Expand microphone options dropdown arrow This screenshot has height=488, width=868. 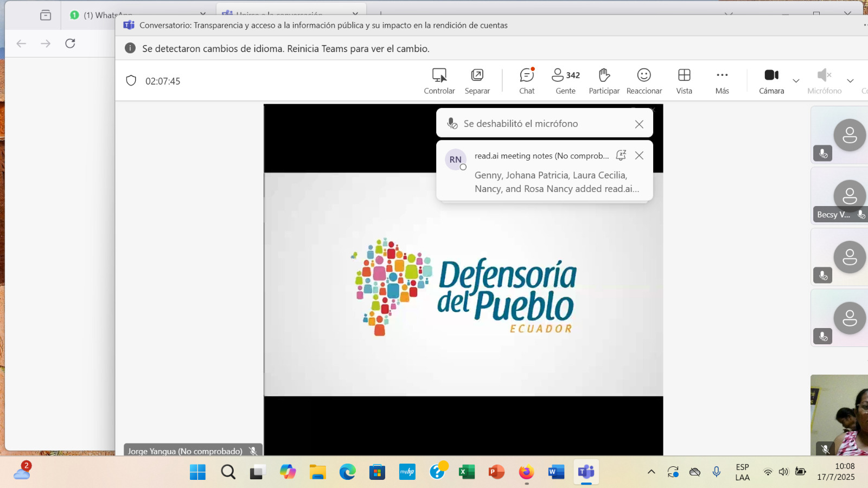click(x=850, y=81)
